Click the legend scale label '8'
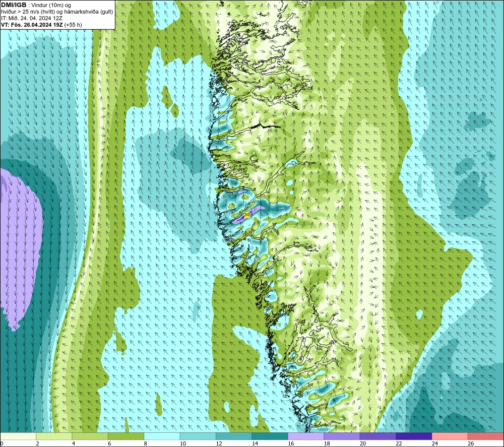 pyautogui.click(x=146, y=443)
